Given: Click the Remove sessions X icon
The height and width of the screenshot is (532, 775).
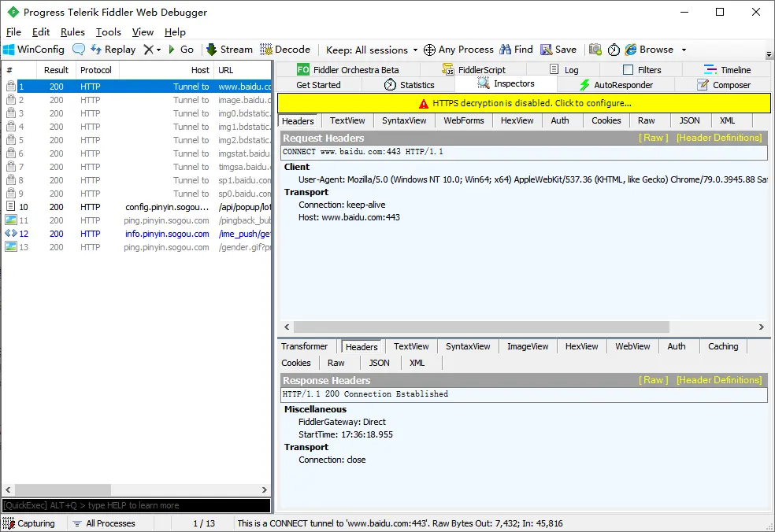Looking at the screenshot, I should click(x=148, y=50).
